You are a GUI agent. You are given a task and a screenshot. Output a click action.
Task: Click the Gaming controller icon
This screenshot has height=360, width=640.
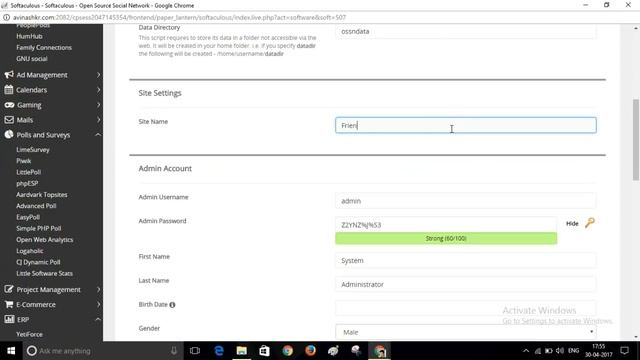coord(9,105)
